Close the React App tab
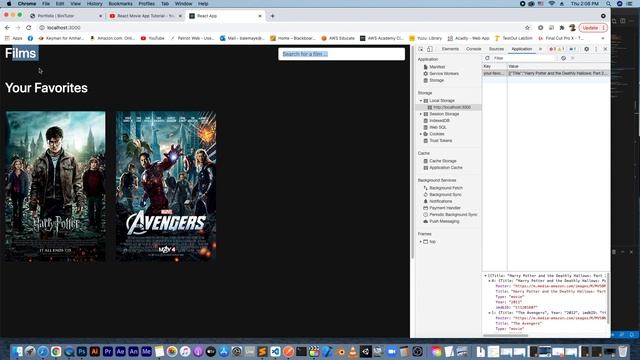 click(x=260, y=16)
